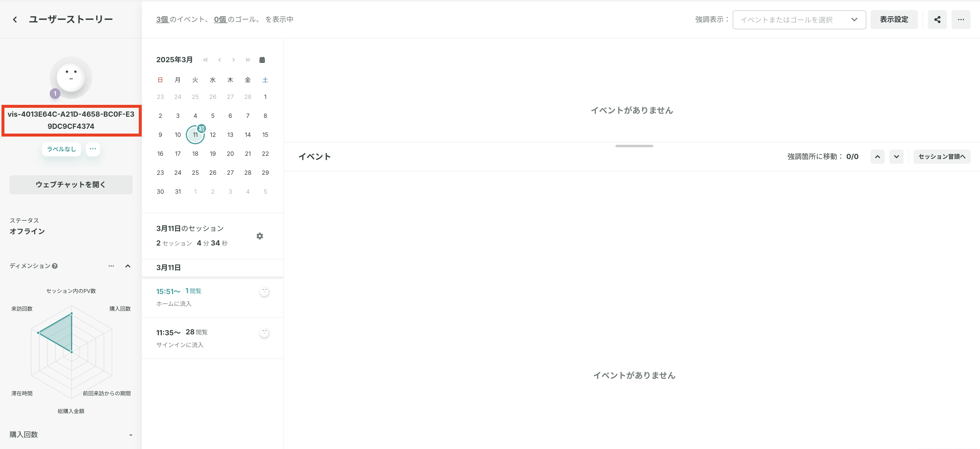The width and height of the screenshot is (980, 449).
Task: Grab the panel resize handle bar
Action: point(634,146)
